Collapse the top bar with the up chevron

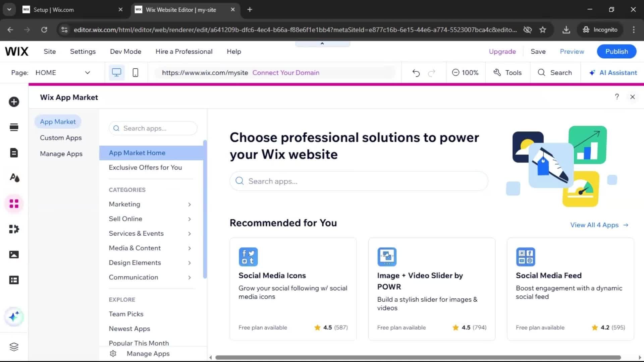[322, 44]
